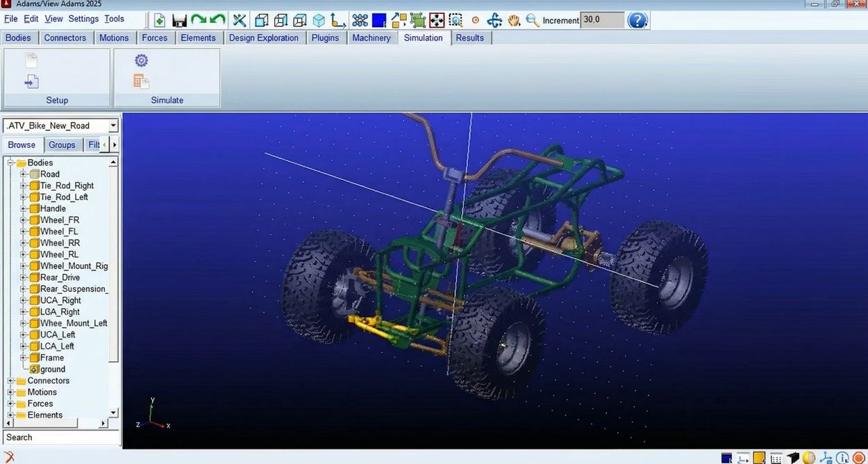Click the pan hand tool icon
This screenshot has height=464, width=868.
pyautogui.click(x=514, y=20)
